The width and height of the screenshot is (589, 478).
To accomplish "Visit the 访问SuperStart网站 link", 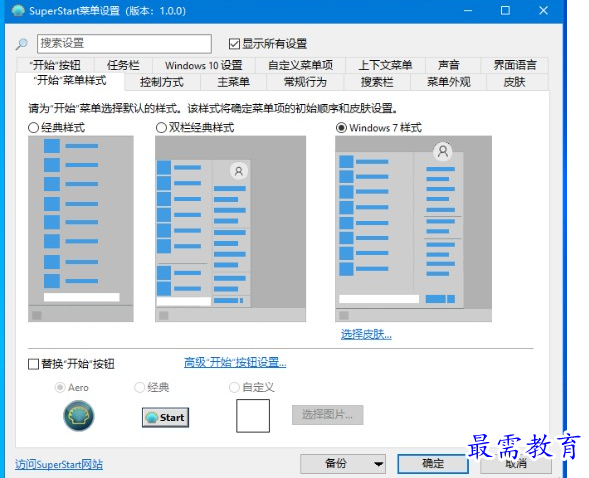I will (x=59, y=464).
